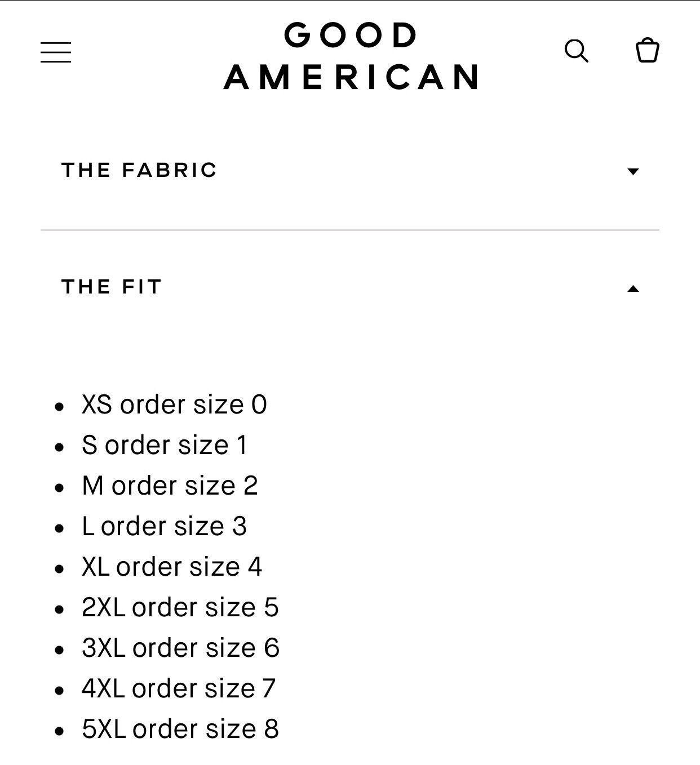Select the 4XL order size 7 line
The width and height of the screenshot is (700, 765).
tap(179, 688)
